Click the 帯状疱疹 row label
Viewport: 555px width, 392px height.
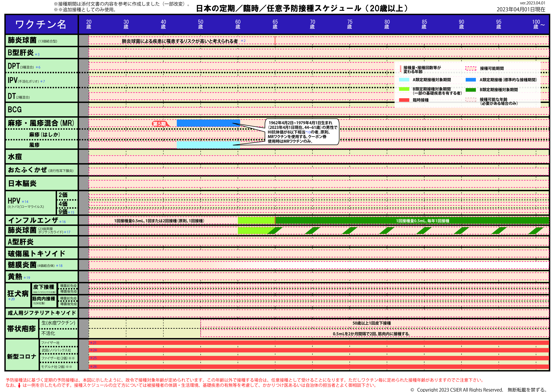click(22, 329)
